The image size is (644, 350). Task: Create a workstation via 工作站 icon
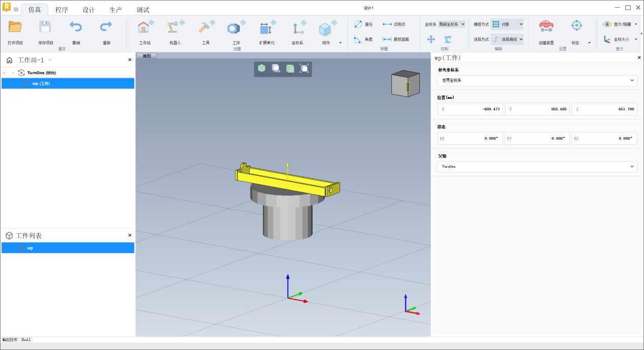pos(145,27)
